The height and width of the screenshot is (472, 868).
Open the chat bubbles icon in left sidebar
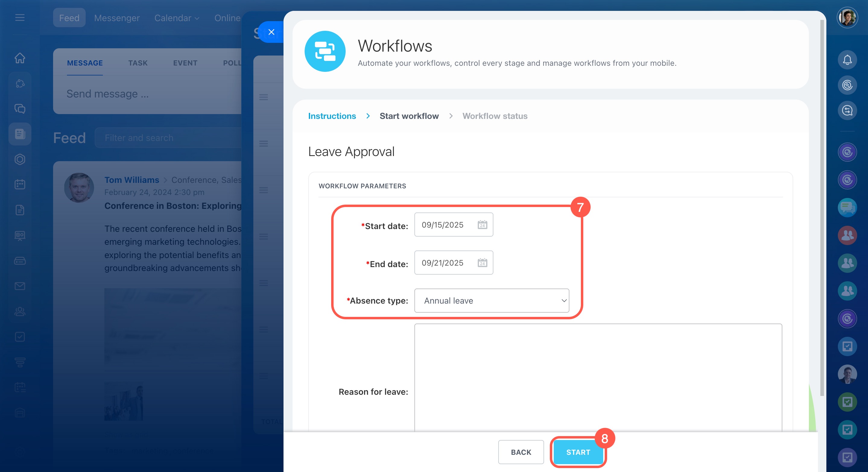click(20, 109)
